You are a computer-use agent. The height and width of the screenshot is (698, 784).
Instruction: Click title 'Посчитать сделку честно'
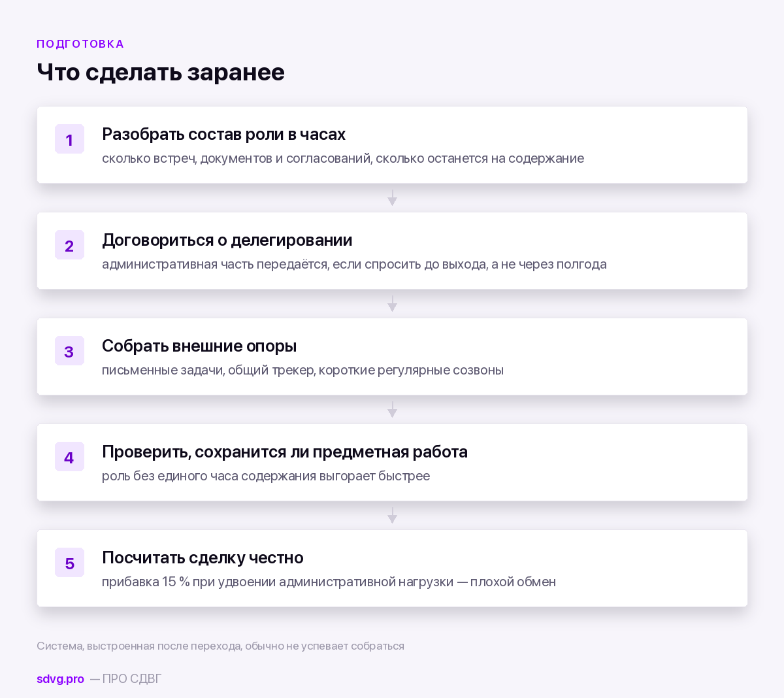coord(203,557)
